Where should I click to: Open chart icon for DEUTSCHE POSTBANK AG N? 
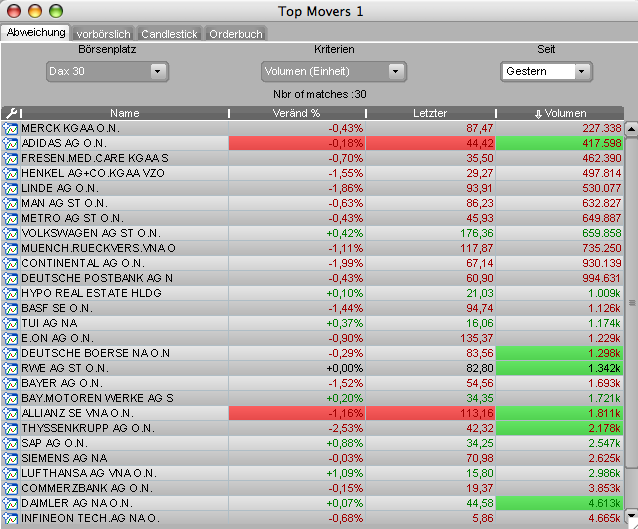point(11,279)
